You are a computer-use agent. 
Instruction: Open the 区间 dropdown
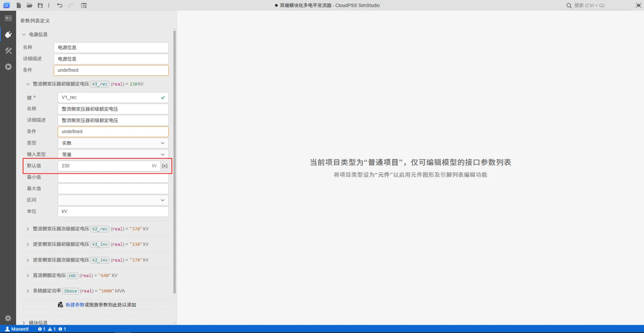coord(113,200)
